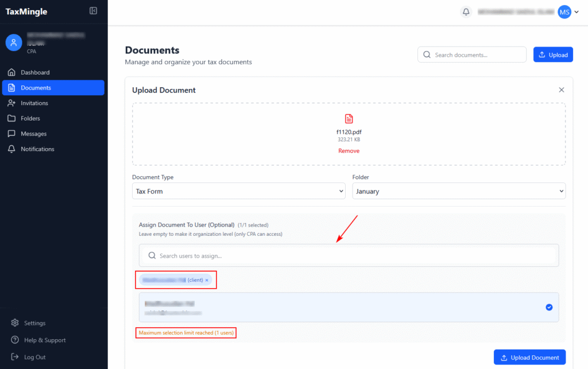Collapse the sidebar using the panel icon
The width and height of the screenshot is (588, 369).
click(94, 11)
